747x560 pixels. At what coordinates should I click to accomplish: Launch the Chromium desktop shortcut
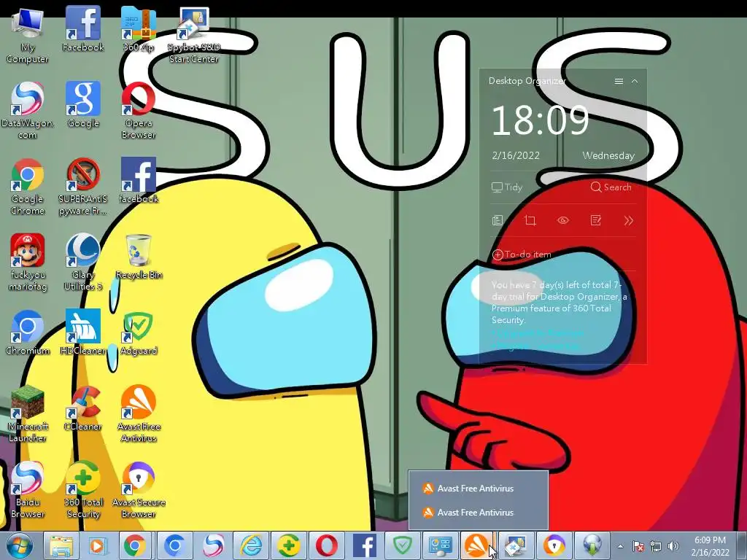27,332
